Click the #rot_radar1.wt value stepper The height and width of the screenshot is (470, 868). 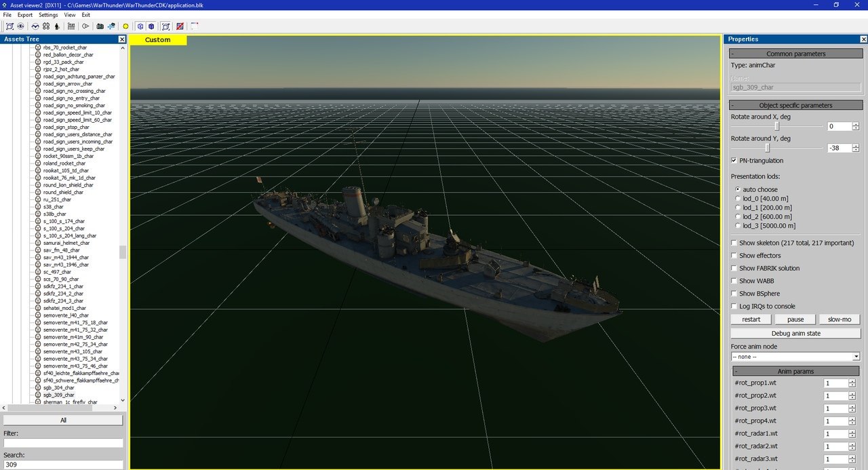(x=852, y=434)
